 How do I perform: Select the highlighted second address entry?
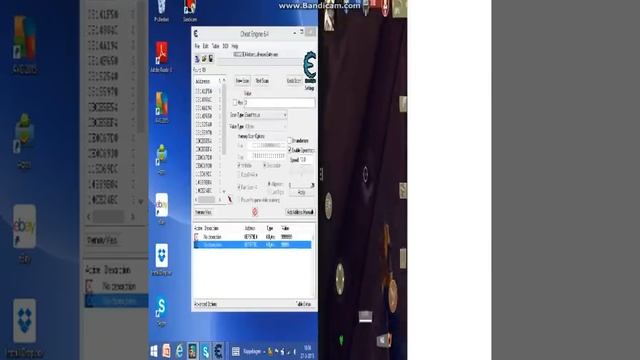click(252, 244)
